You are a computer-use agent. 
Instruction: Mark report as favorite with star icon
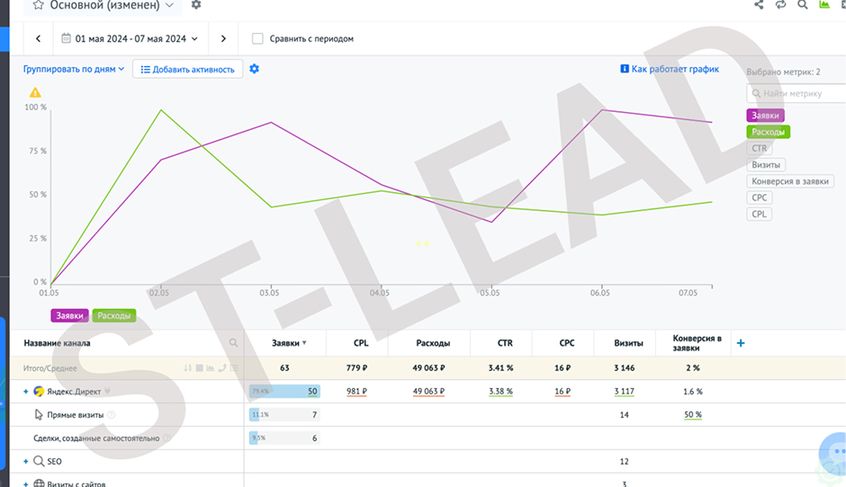point(38,5)
